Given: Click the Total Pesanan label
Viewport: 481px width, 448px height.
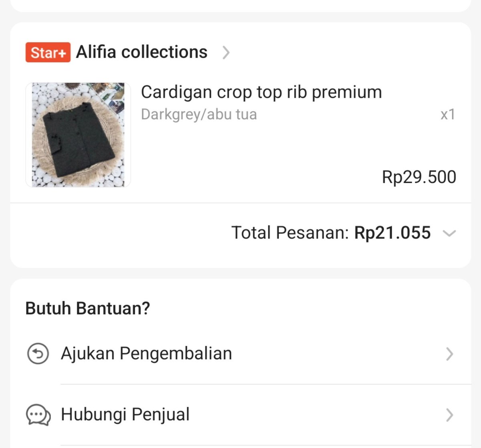Looking at the screenshot, I should tap(290, 233).
